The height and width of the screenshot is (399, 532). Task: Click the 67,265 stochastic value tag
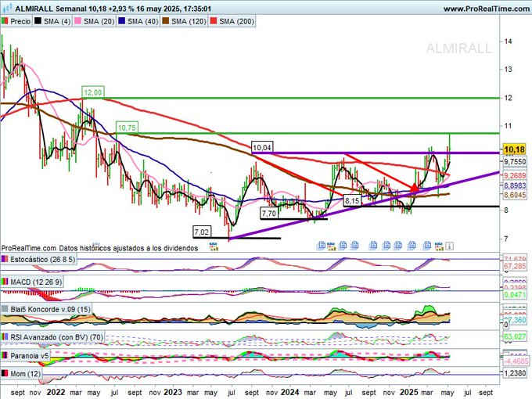pyautogui.click(x=514, y=266)
